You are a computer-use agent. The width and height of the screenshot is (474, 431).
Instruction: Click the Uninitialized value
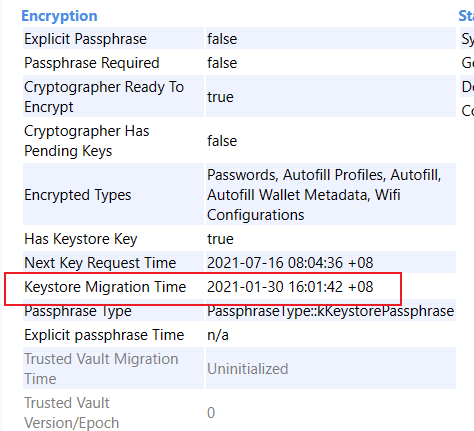click(247, 369)
